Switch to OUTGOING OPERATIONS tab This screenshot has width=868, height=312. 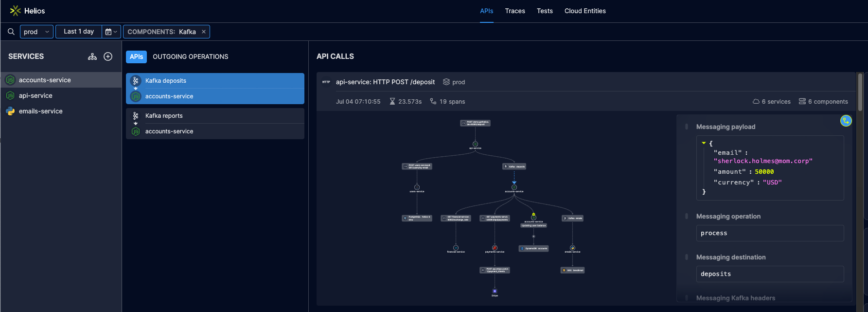tap(191, 56)
